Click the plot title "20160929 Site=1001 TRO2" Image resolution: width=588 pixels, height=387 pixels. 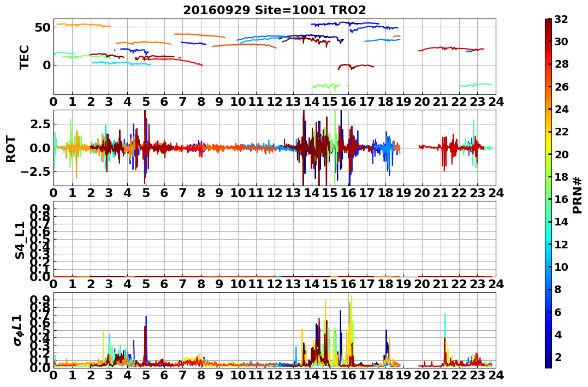click(x=274, y=10)
